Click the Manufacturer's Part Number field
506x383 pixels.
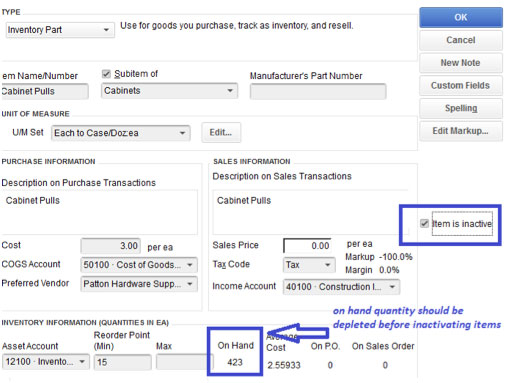point(318,91)
